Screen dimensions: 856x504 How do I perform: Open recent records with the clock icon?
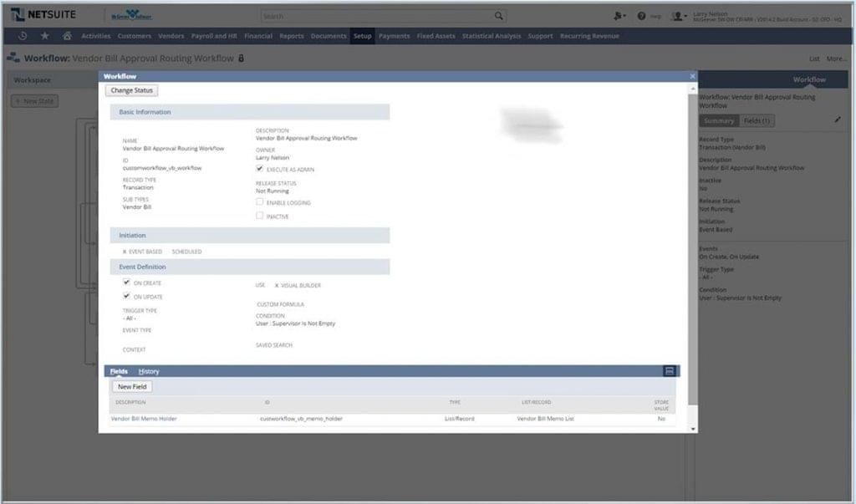click(22, 36)
